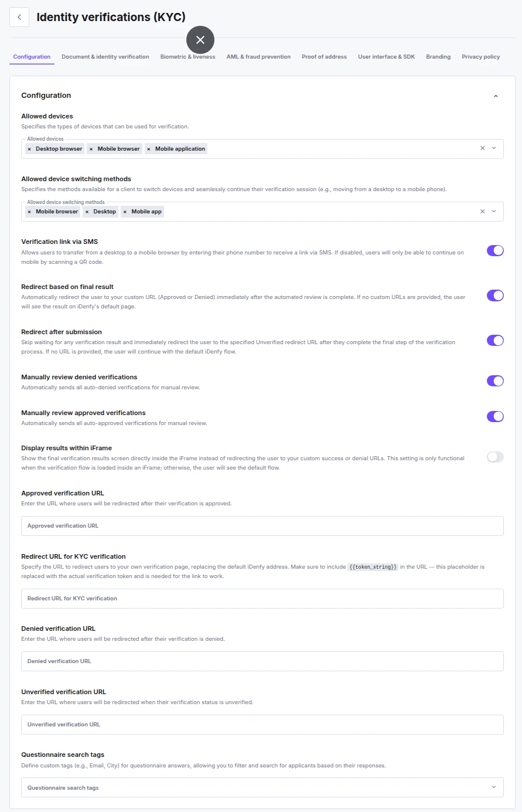The image size is (522, 812).
Task: Open the Questionnaire search tags dropdown
Action: 262,787
